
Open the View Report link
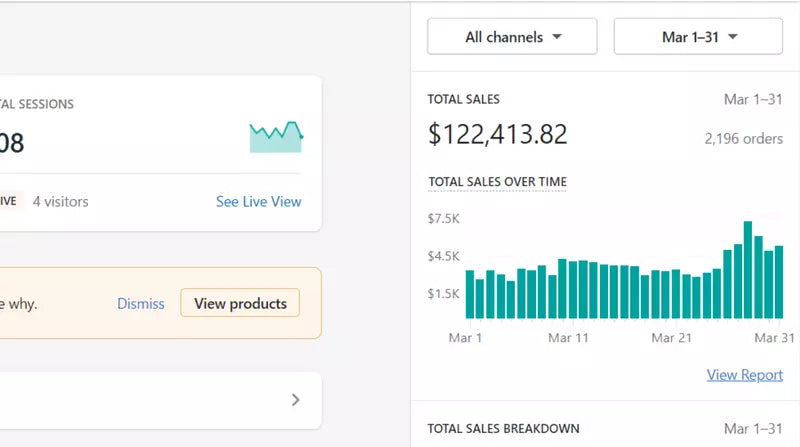pos(744,375)
